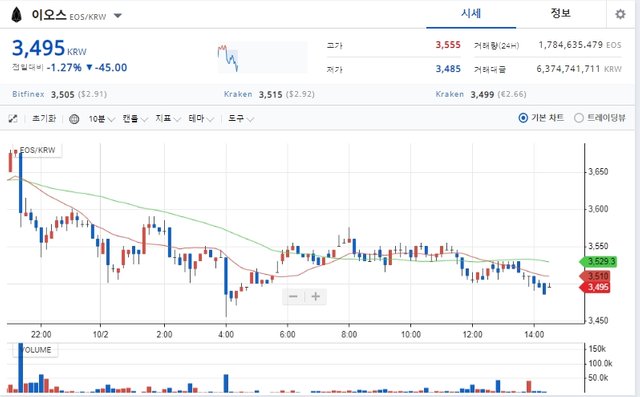Switch to the 정보 tab
Image resolution: width=640 pixels, height=397 pixels.
(560, 14)
